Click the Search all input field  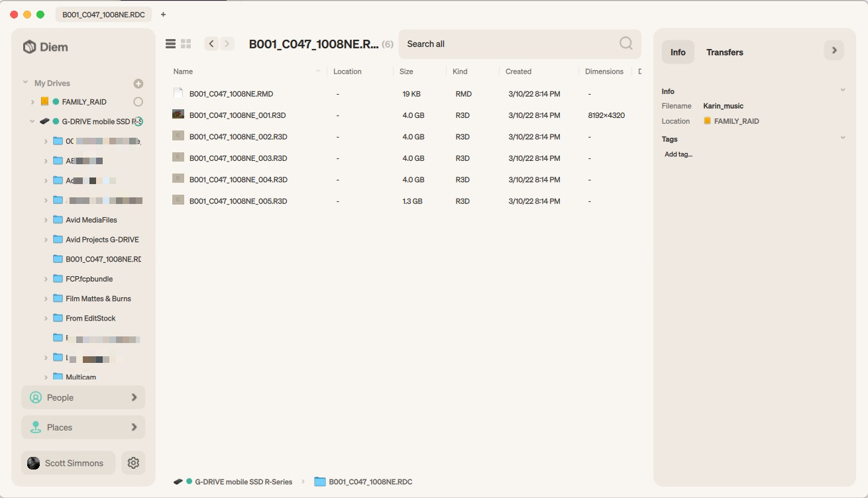[519, 44]
